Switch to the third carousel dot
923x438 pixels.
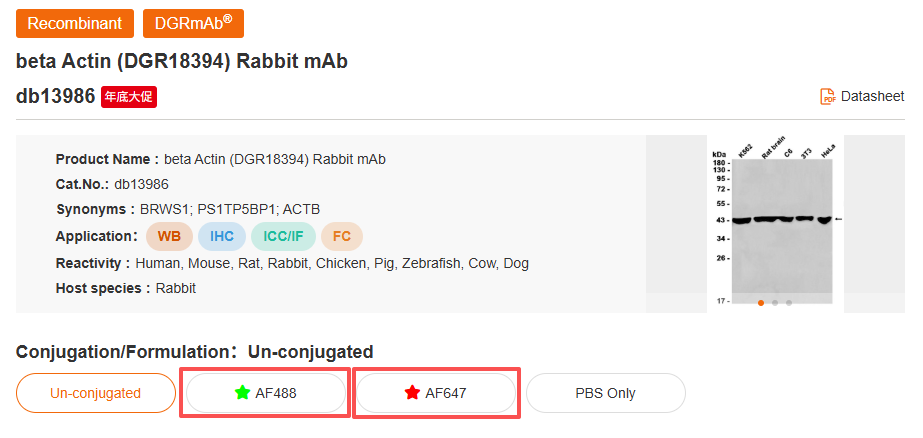(x=789, y=302)
